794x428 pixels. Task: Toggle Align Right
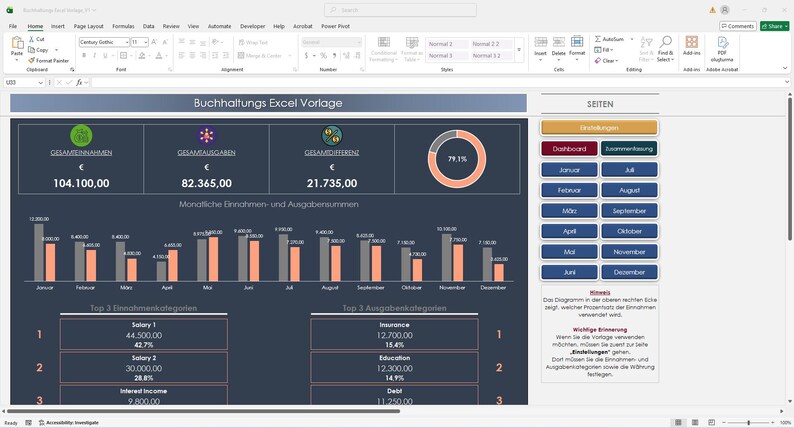(x=203, y=55)
